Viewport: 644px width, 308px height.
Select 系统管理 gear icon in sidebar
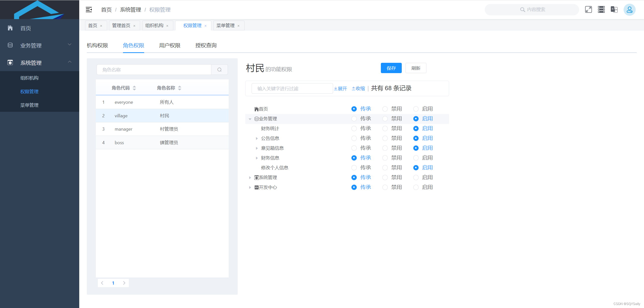click(10, 63)
